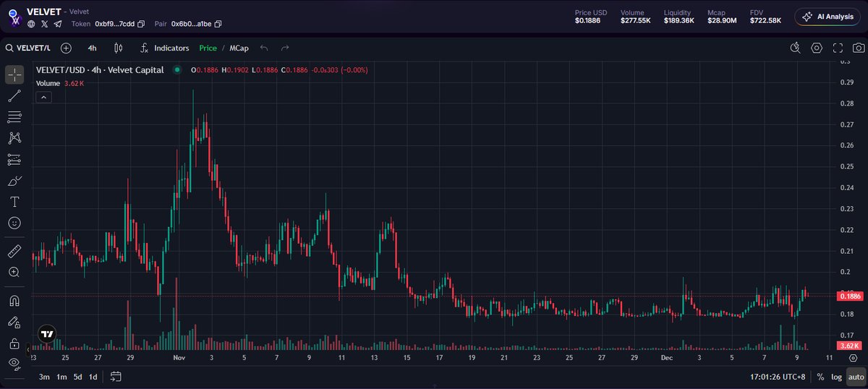The width and height of the screenshot is (868, 389).
Task: Select the brush drawing tool
Action: click(x=14, y=180)
